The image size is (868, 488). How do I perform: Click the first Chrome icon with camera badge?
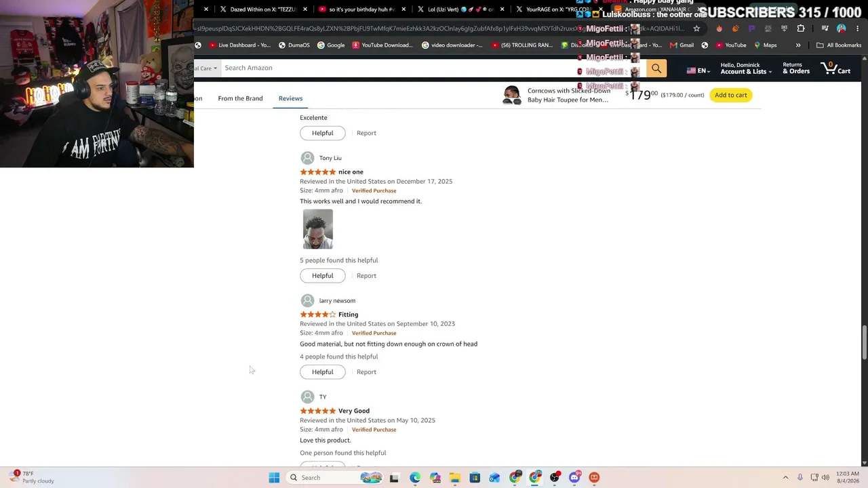[x=515, y=478]
